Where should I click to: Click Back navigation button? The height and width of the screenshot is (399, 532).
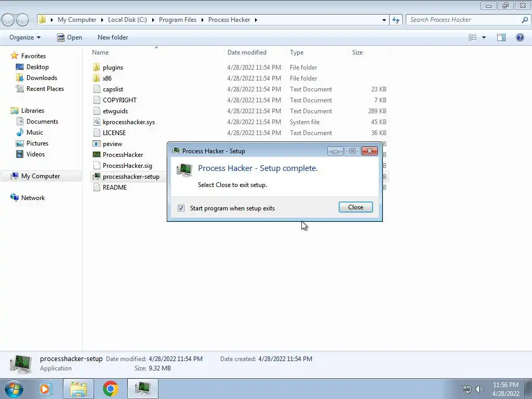[8, 20]
